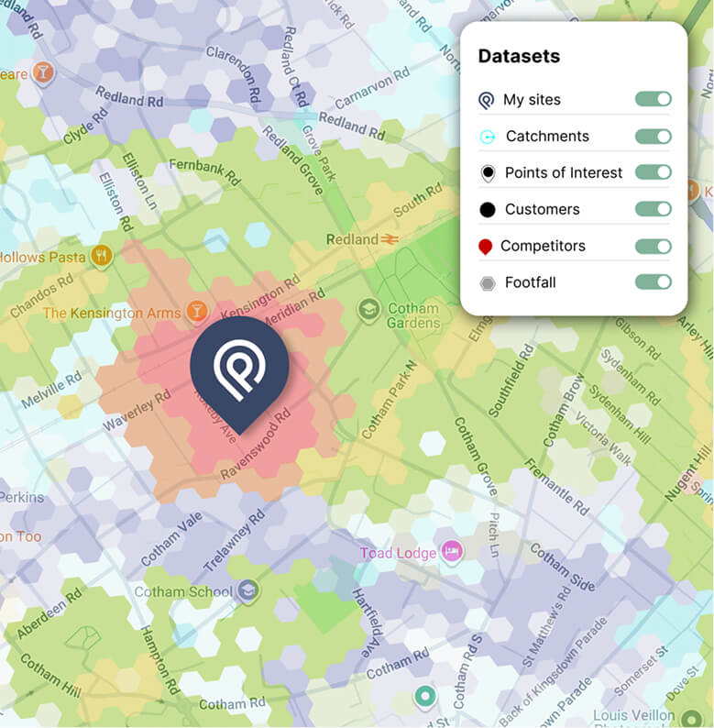The height and width of the screenshot is (728, 714).
Task: Click the Datasets panel heading
Action: click(x=519, y=56)
